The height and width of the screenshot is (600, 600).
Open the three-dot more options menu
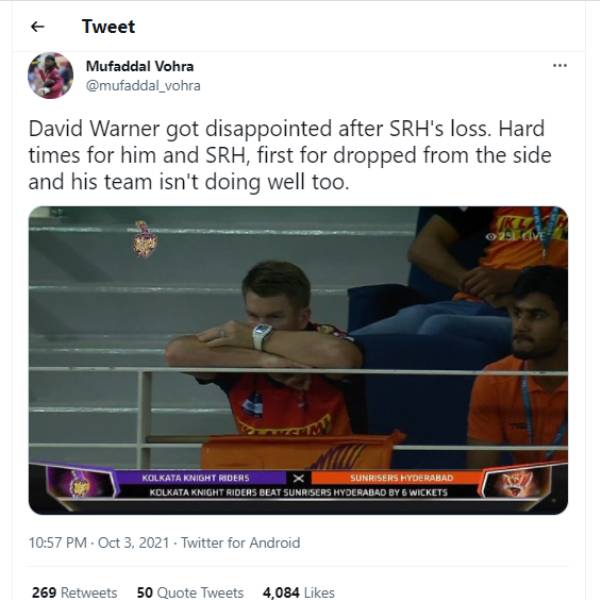560,65
